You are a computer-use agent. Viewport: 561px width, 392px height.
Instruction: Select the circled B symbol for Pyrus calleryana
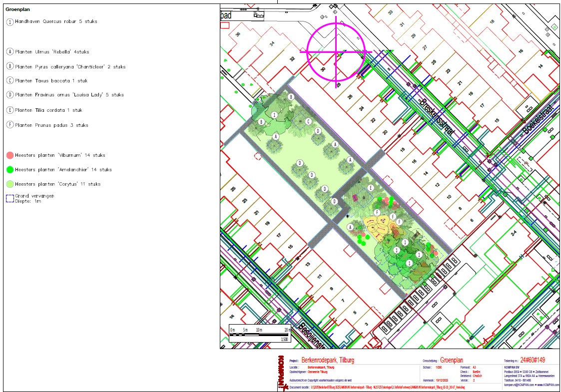point(10,66)
